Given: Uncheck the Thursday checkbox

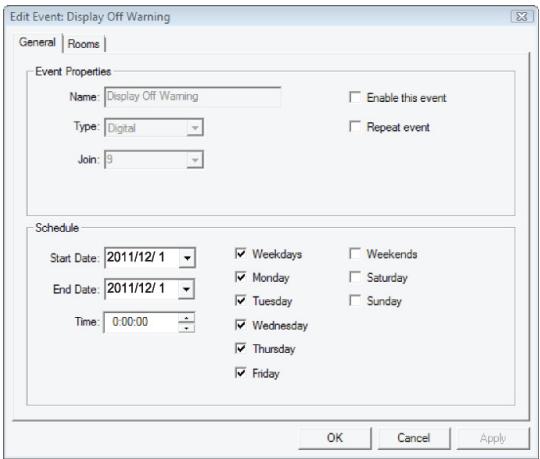Looking at the screenshot, I should [240, 348].
